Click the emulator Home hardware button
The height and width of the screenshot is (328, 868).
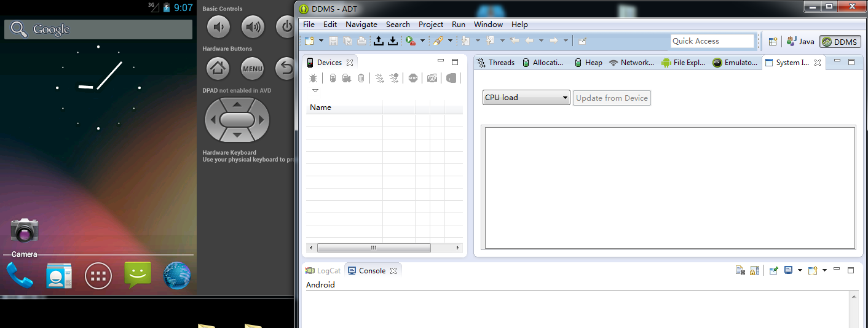tap(218, 68)
